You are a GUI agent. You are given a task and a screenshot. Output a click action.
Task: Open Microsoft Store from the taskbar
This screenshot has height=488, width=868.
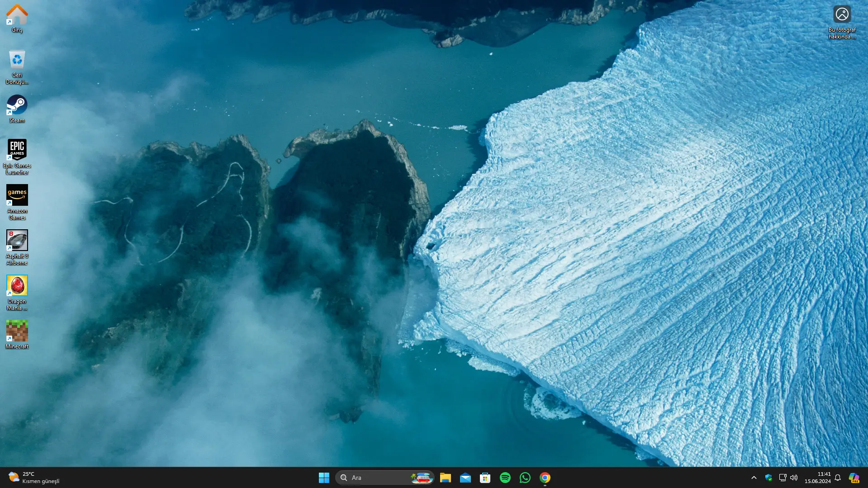coord(485,478)
